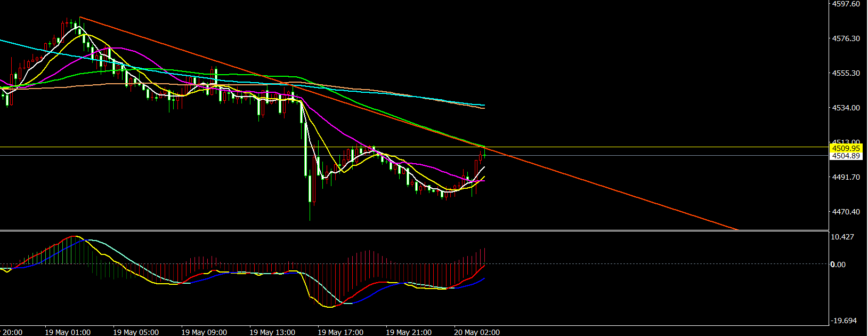The height and width of the screenshot is (336, 868).
Task: Click the yellow 4509.95 price tag
Action: pyautogui.click(x=846, y=148)
